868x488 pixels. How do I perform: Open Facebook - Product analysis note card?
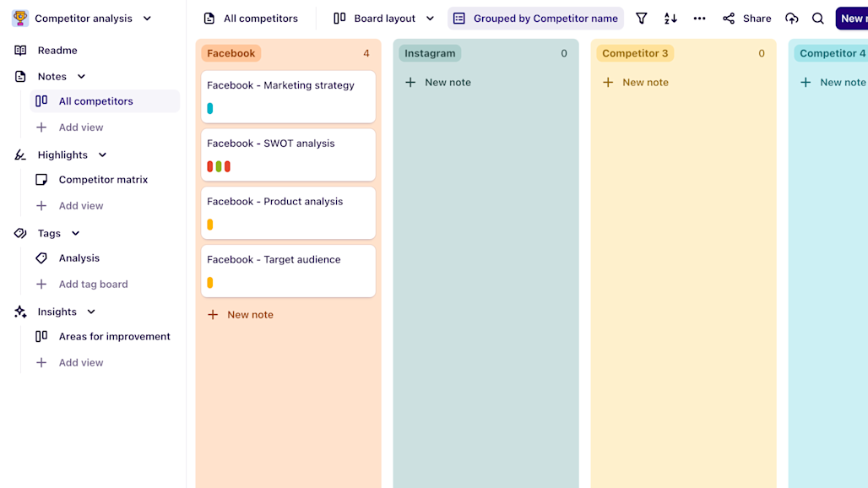tap(289, 213)
